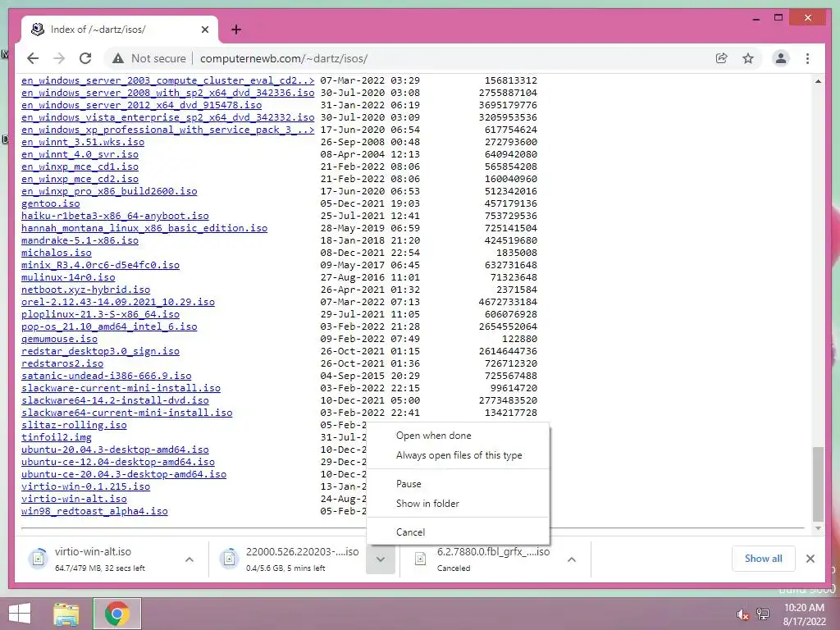Click the forward navigation arrow
Viewport: 840px width, 630px height.
click(x=59, y=58)
